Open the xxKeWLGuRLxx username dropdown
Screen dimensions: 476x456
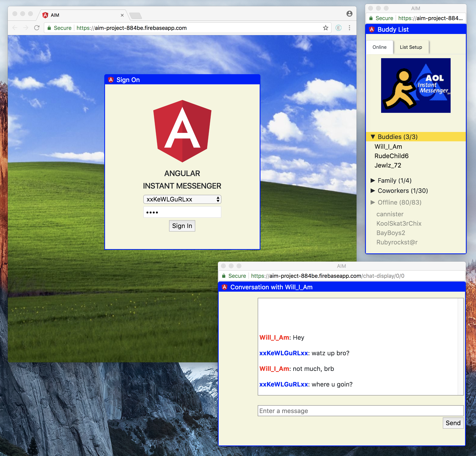tap(182, 199)
